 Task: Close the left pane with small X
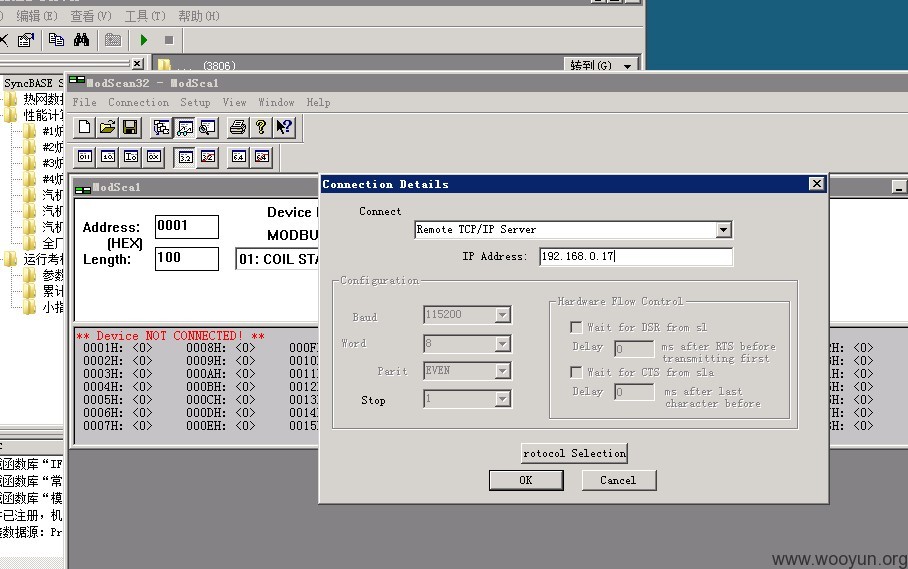tap(137, 63)
